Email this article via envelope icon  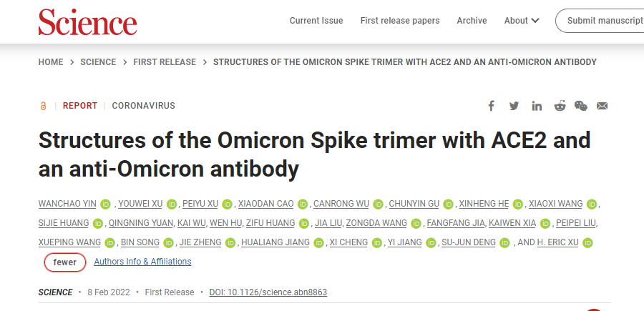coord(602,106)
